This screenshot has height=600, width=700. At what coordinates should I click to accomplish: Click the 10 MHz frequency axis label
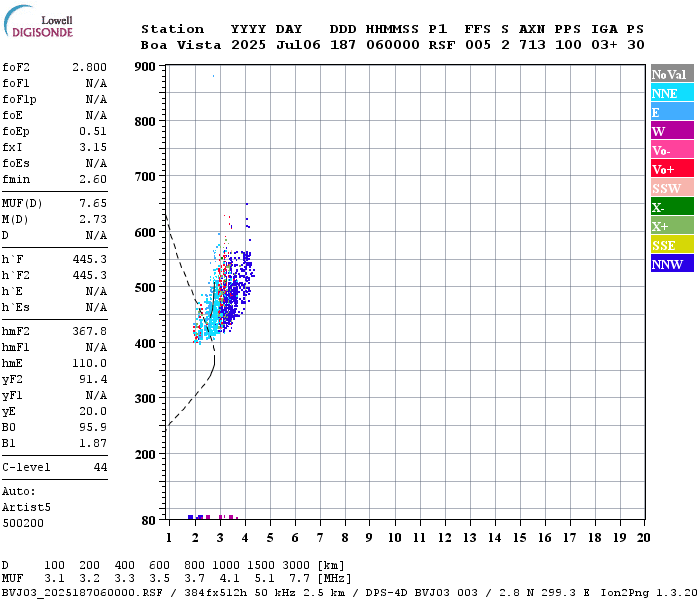[394, 538]
